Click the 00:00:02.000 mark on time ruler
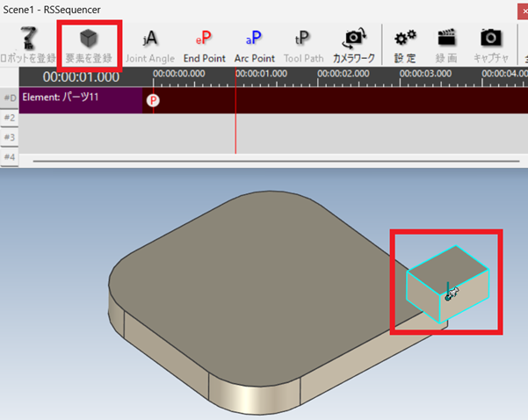Image resolution: width=528 pixels, height=420 pixels. pos(344,74)
